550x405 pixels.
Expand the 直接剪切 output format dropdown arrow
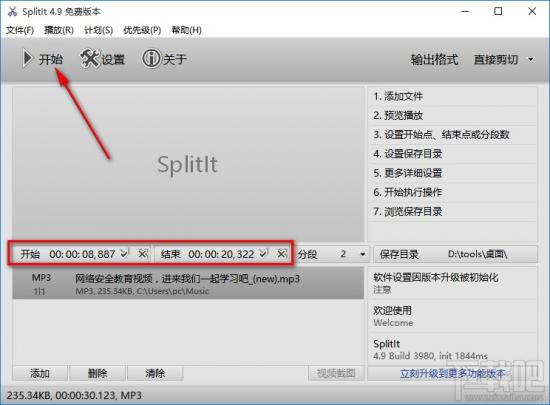point(531,59)
